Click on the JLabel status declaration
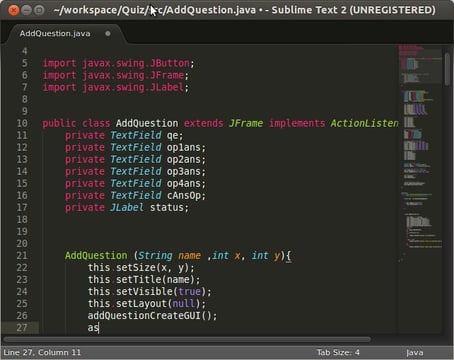Viewport: 454px width, 360px height. point(127,207)
